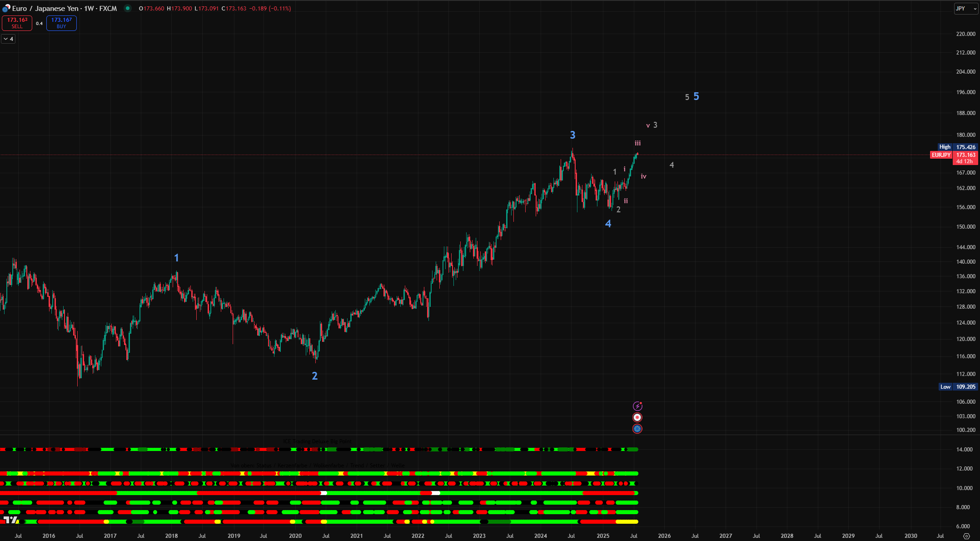Click the 2026 label on time axis

pos(664,536)
